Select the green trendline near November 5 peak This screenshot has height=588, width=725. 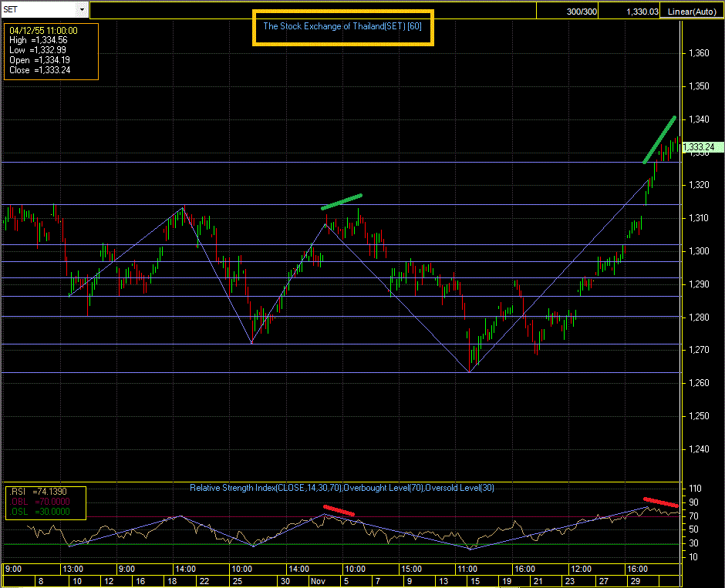point(342,201)
